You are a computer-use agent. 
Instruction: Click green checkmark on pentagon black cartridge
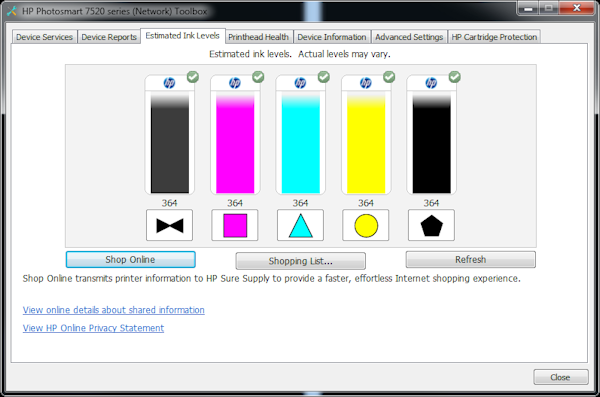pyautogui.click(x=455, y=77)
